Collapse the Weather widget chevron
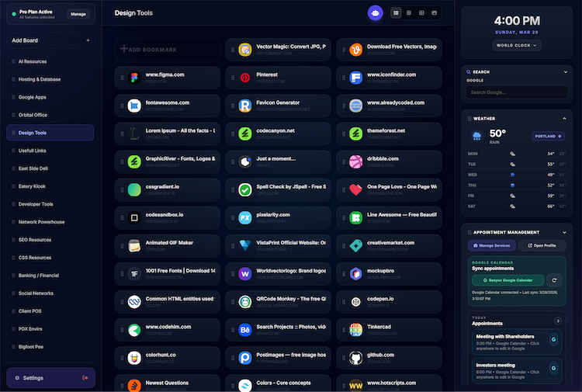 pos(564,119)
